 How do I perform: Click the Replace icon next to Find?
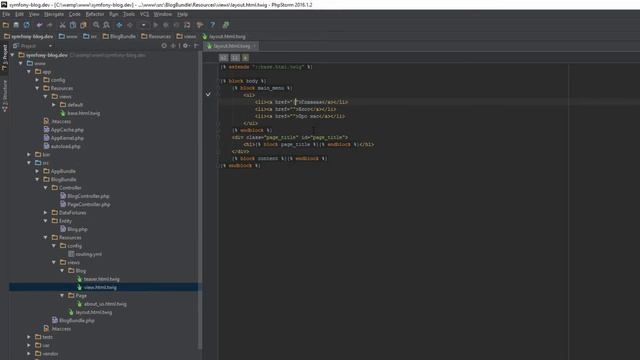pos(107,25)
